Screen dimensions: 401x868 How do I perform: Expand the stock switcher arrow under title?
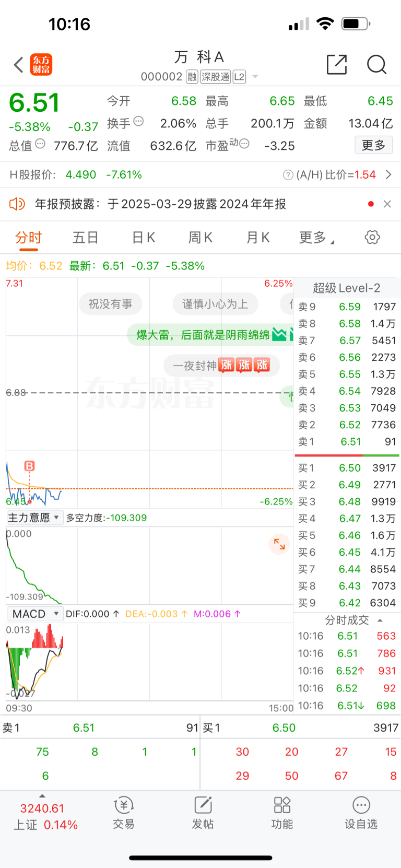point(255,77)
